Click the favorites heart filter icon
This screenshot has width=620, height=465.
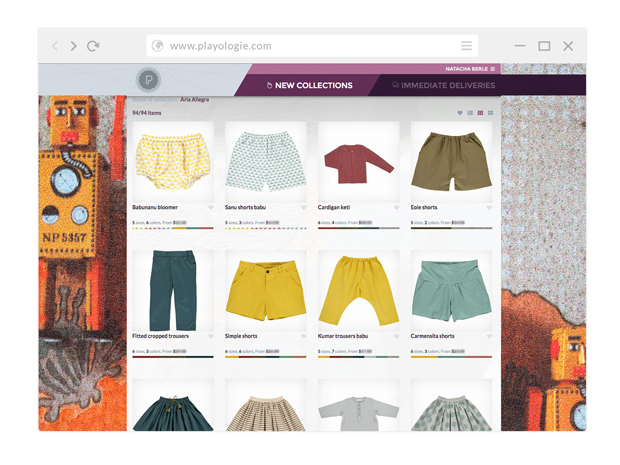tap(459, 113)
